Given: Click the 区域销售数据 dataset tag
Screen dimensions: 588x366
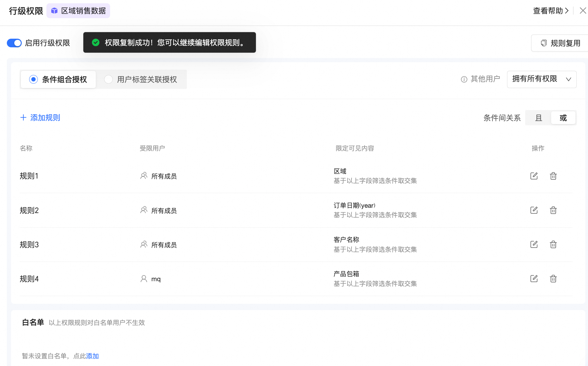Looking at the screenshot, I should click(78, 11).
